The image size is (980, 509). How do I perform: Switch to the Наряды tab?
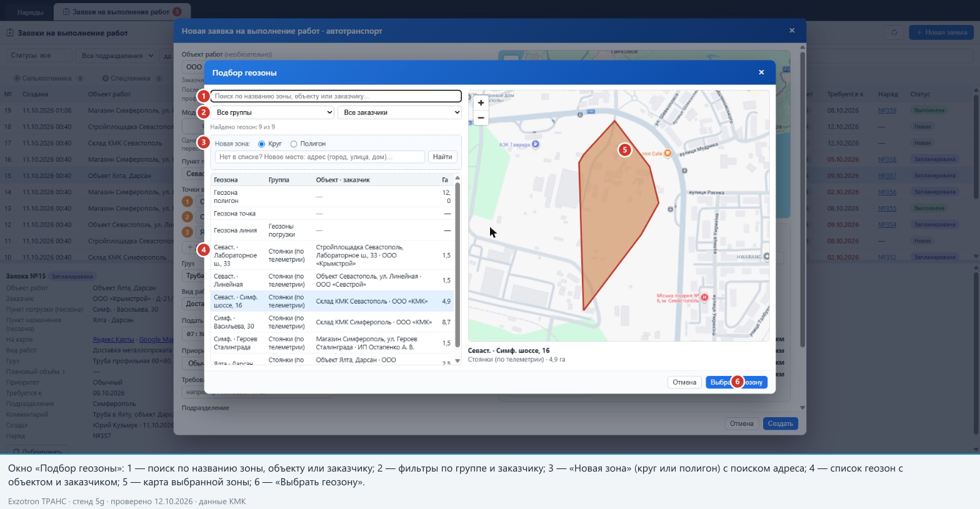pyautogui.click(x=29, y=12)
